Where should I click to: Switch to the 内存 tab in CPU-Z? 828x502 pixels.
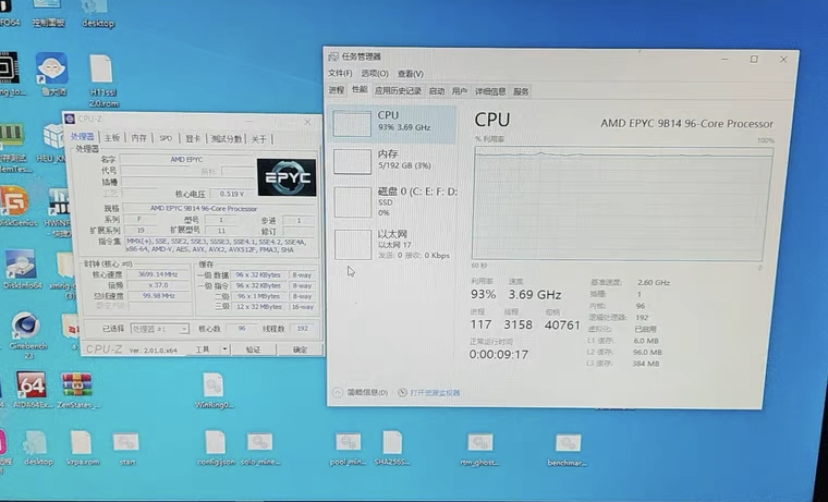[139, 138]
